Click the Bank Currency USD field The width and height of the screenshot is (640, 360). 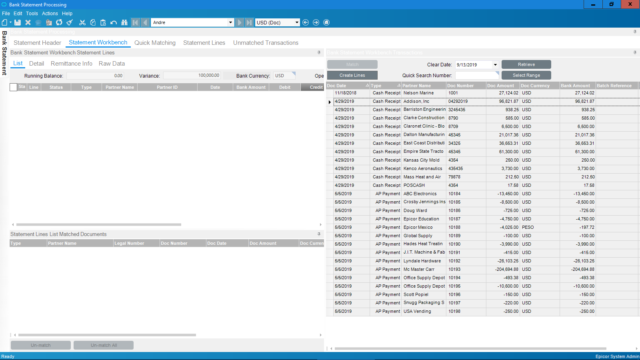[x=284, y=76]
